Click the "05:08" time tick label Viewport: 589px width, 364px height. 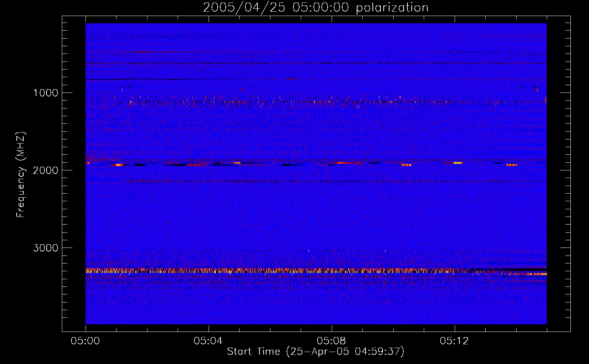coord(331,341)
